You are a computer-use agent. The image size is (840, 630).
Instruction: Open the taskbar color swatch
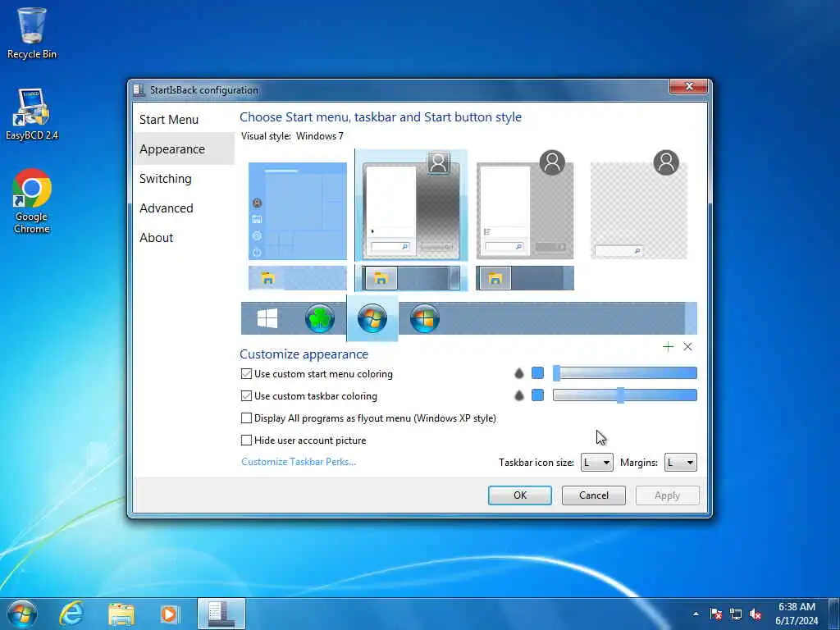(537, 395)
